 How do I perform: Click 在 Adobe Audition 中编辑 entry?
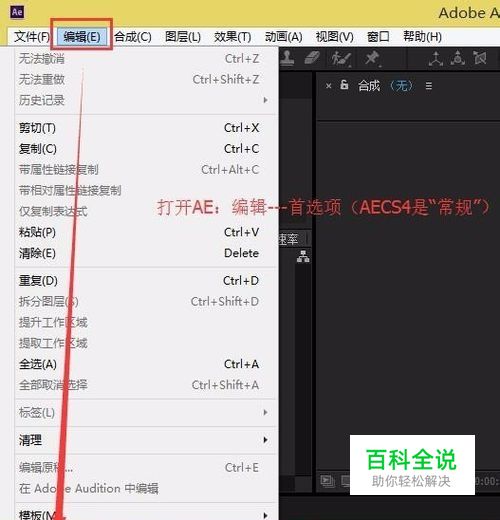tap(147, 489)
